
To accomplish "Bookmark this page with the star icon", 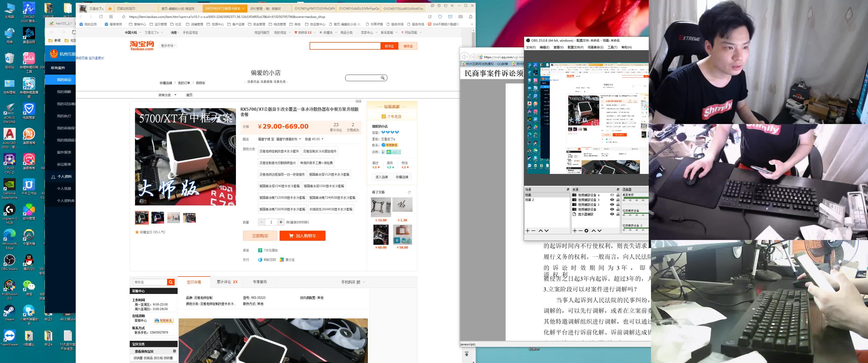I will click(124, 16).
